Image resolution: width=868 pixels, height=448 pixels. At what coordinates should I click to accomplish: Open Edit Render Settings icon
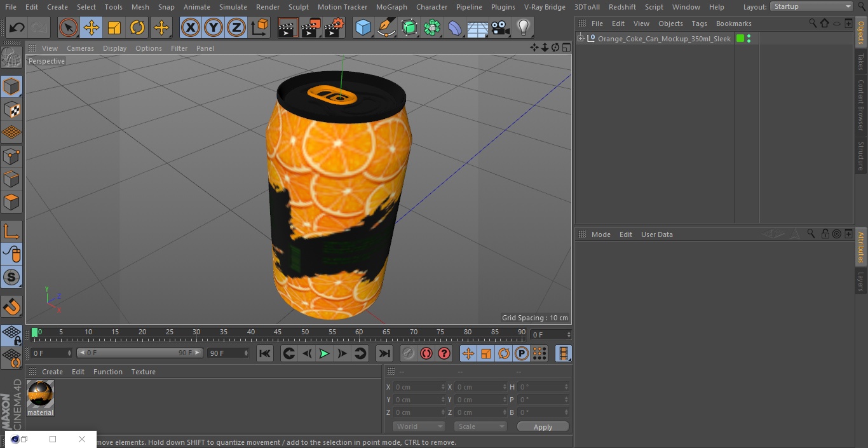pyautogui.click(x=334, y=27)
